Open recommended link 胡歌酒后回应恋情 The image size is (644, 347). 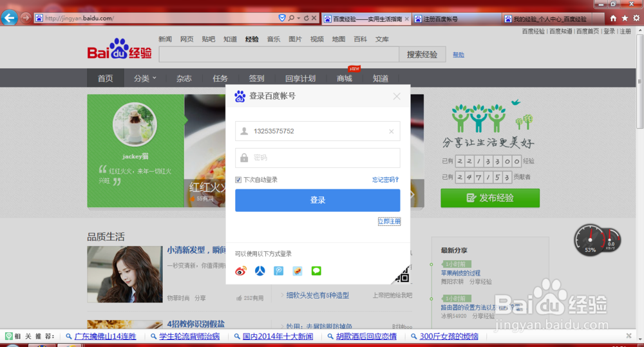click(366, 336)
